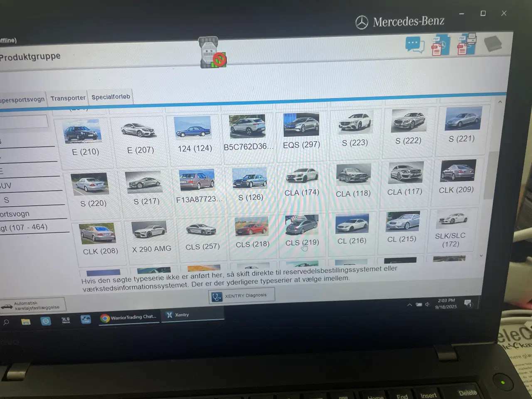Image resolution: width=532 pixels, height=399 pixels.
Task: Click the scroll down arrow of model list
Action: [x=481, y=256]
